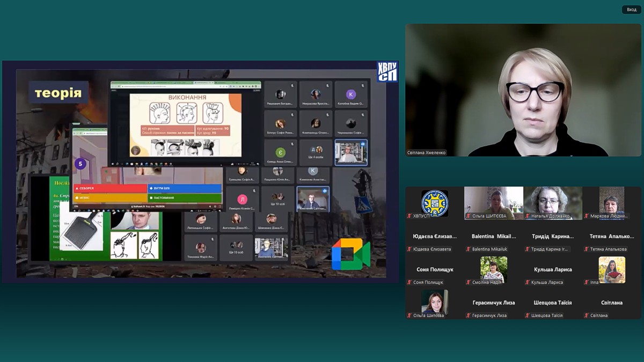Select the green ПАСТОМІННЯ Kahoot answer
The width and height of the screenshot is (644, 362).
tap(185, 198)
